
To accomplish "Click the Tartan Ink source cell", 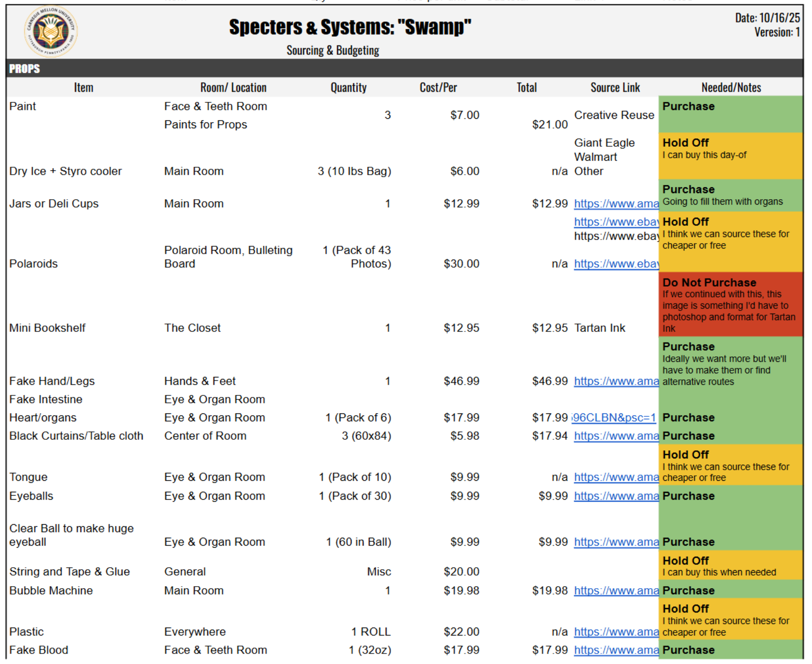I will (x=599, y=328).
